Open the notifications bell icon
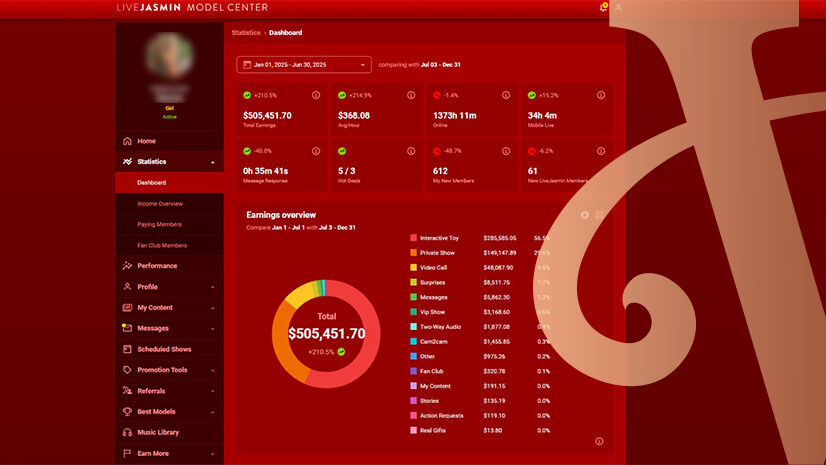 (x=603, y=7)
